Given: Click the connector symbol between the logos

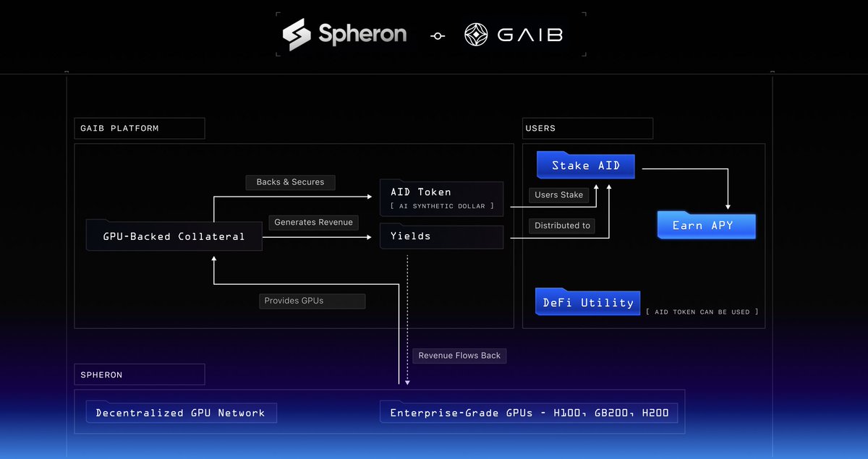Looking at the screenshot, I should [x=438, y=35].
